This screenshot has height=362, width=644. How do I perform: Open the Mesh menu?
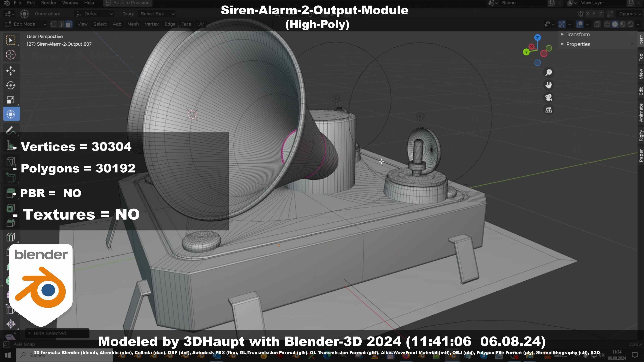133,24
